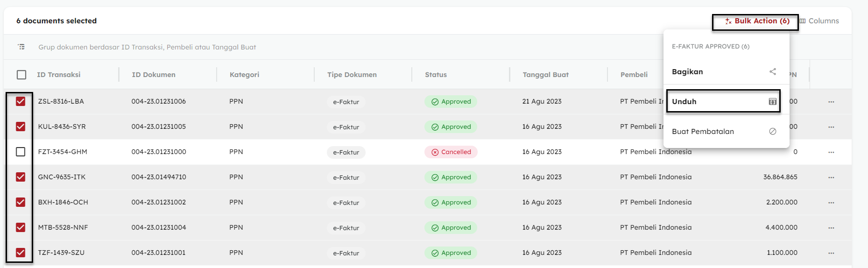
Task: Toggle the select-all header checkbox
Action: pyautogui.click(x=21, y=75)
